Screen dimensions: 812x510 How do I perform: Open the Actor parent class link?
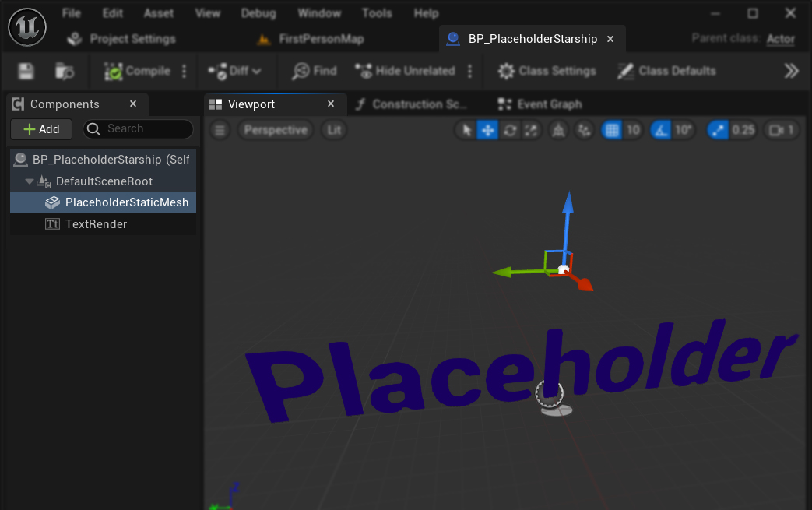pyautogui.click(x=780, y=39)
